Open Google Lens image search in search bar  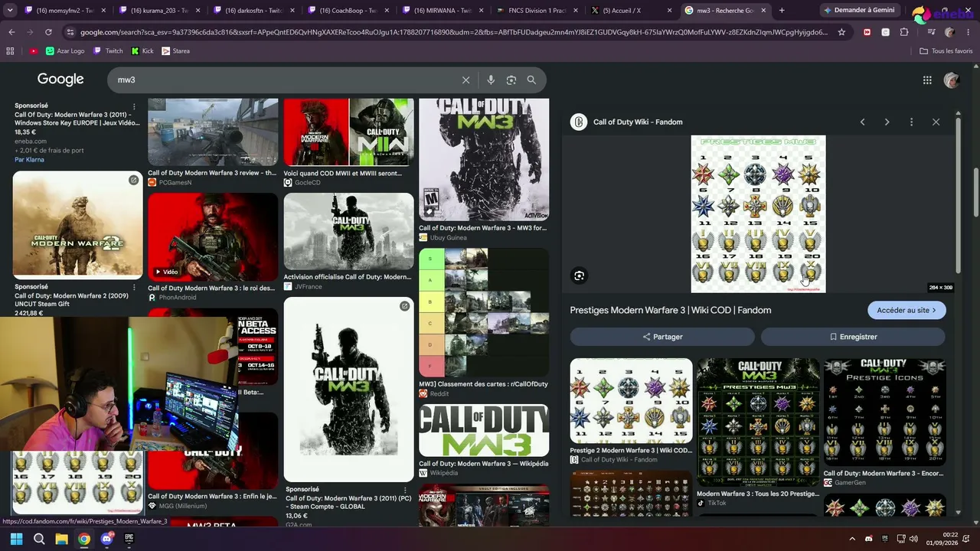coord(511,80)
